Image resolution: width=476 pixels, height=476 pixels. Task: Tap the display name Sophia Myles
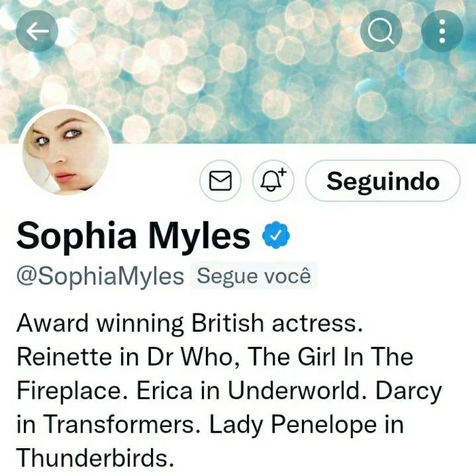133,235
